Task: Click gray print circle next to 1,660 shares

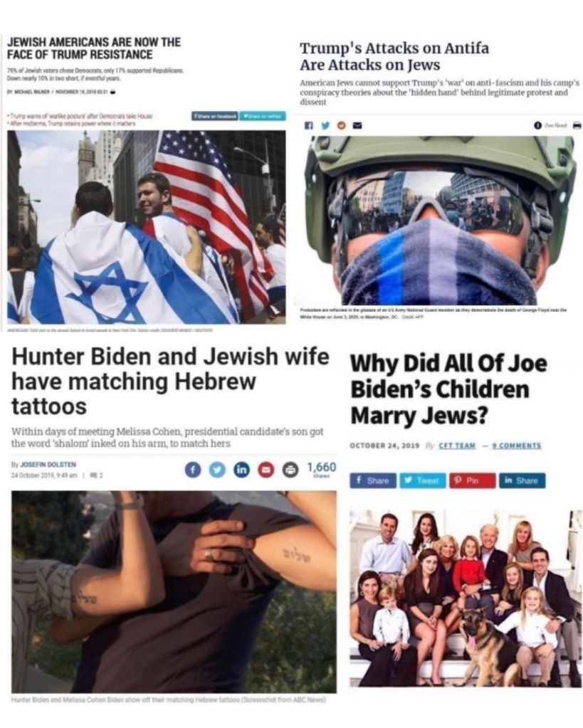Action: pos(291,470)
